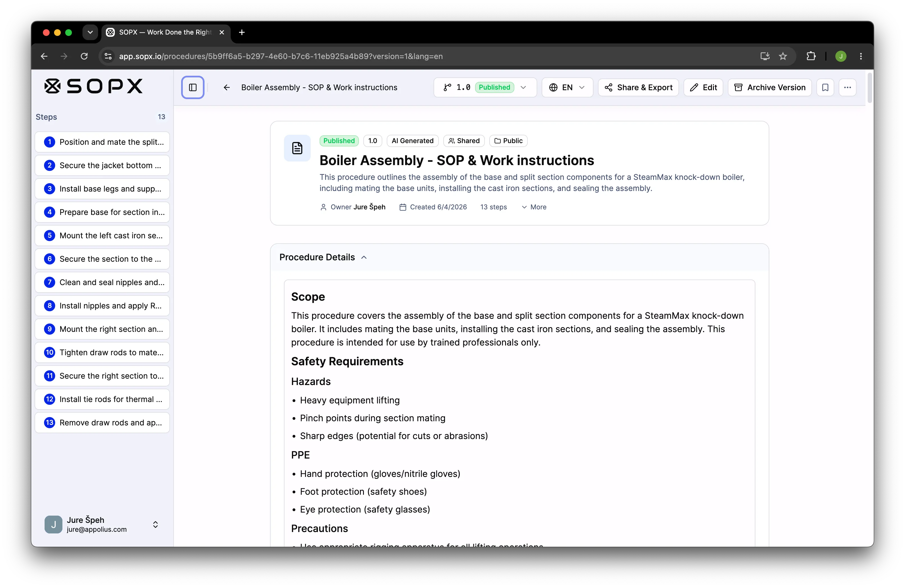The height and width of the screenshot is (588, 905).
Task: Open the three-dots more options menu
Action: pos(848,87)
